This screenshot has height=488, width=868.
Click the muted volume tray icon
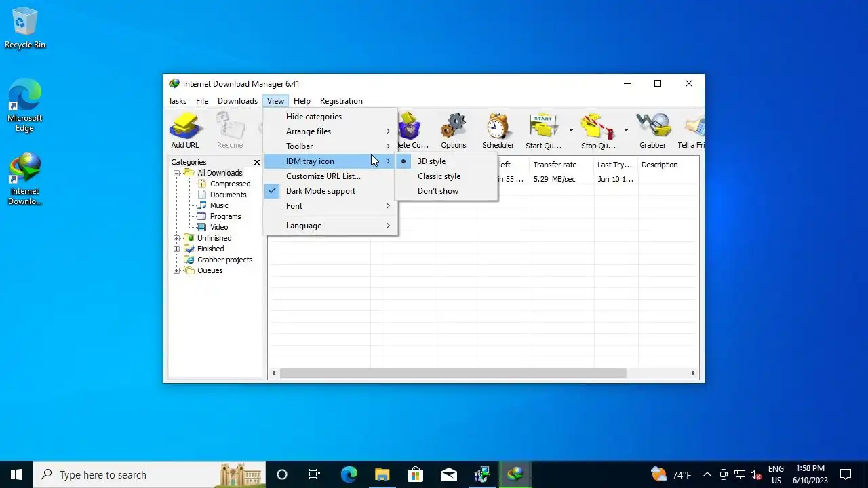click(756, 474)
